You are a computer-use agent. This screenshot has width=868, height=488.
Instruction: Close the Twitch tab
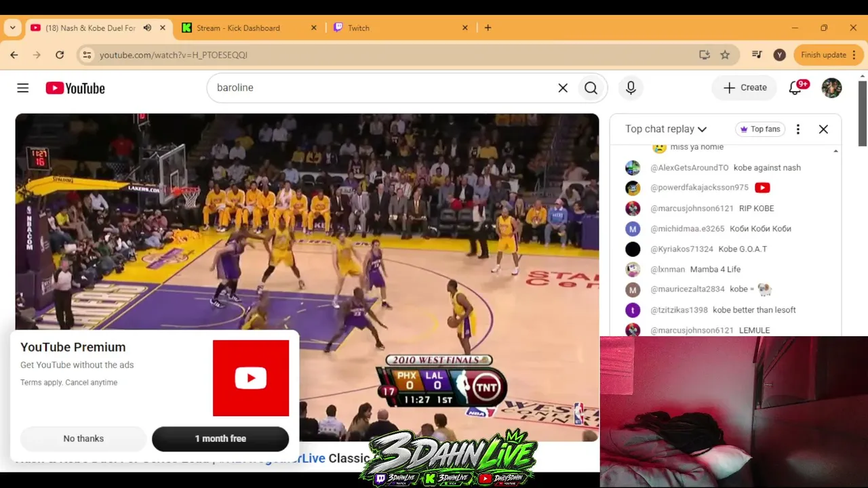pos(465,28)
